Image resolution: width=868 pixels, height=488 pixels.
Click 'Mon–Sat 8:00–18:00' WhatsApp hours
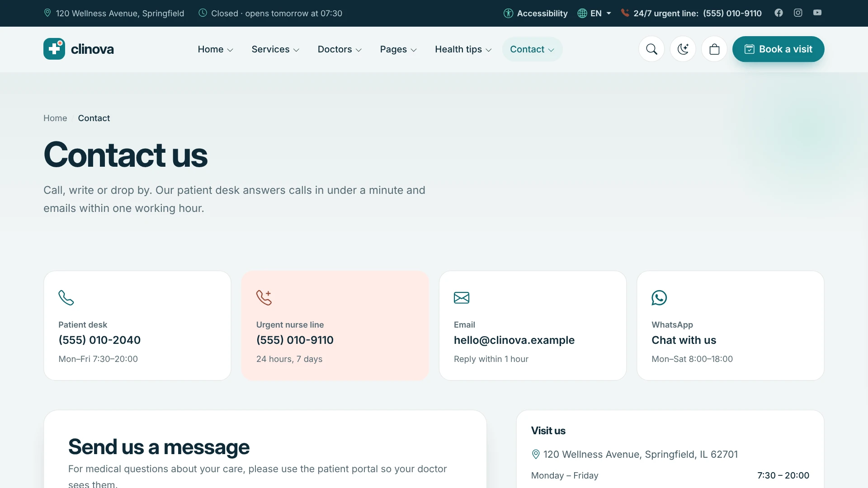(x=692, y=359)
